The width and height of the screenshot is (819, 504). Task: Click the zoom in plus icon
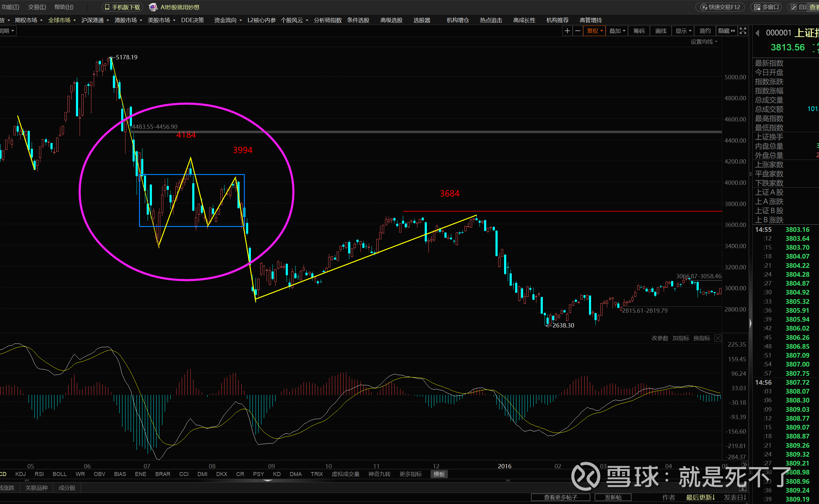567,31
